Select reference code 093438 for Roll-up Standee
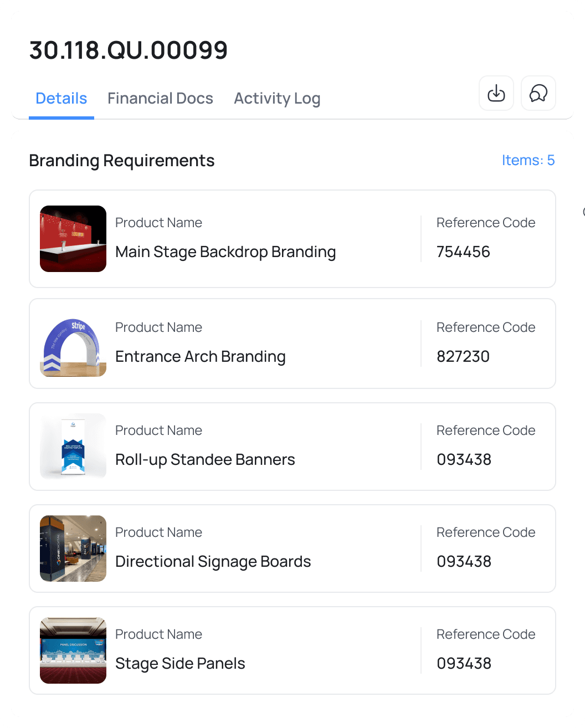Image resolution: width=585 pixels, height=728 pixels. click(464, 459)
